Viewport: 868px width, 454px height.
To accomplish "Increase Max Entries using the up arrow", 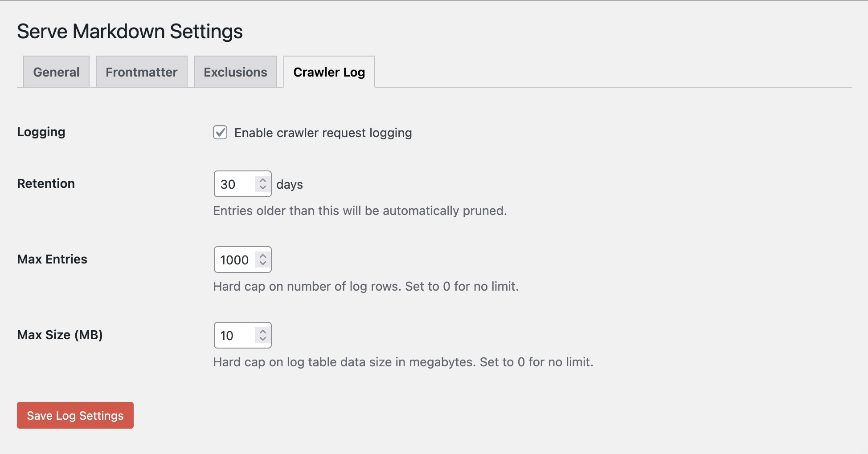I will click(x=263, y=255).
